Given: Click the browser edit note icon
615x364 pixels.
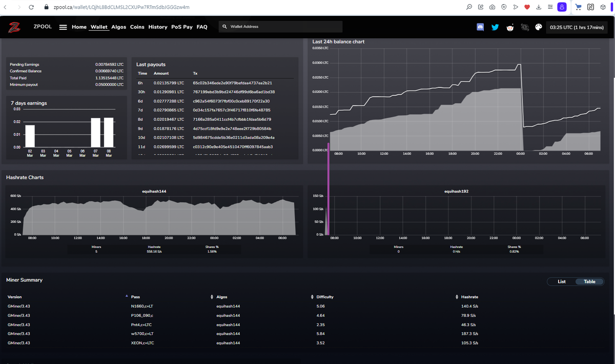Looking at the screenshot, I should 481,7.
